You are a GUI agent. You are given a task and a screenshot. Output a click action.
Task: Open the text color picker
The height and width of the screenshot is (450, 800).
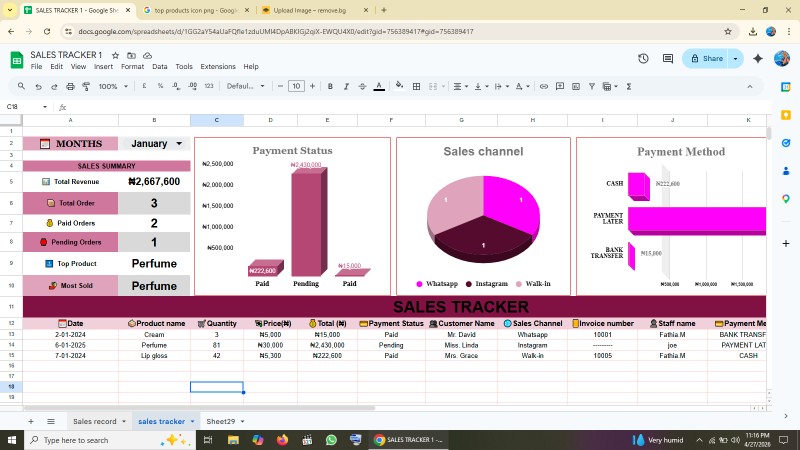(x=379, y=87)
